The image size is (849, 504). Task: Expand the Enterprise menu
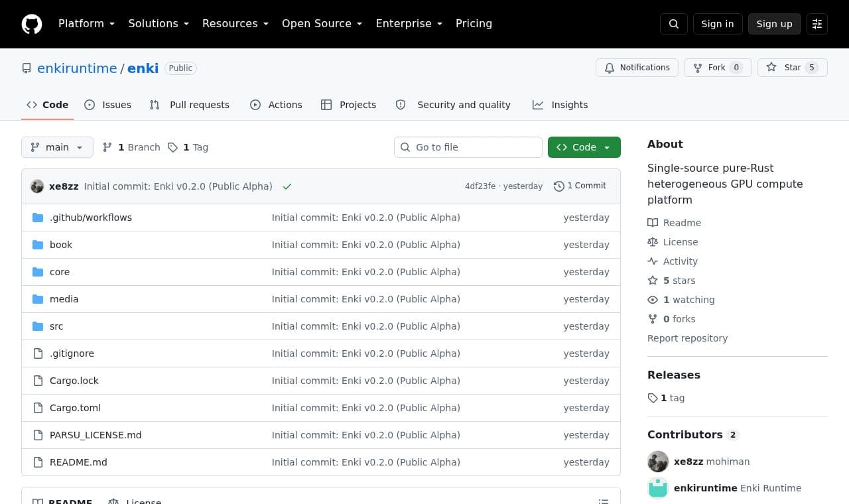coord(409,24)
